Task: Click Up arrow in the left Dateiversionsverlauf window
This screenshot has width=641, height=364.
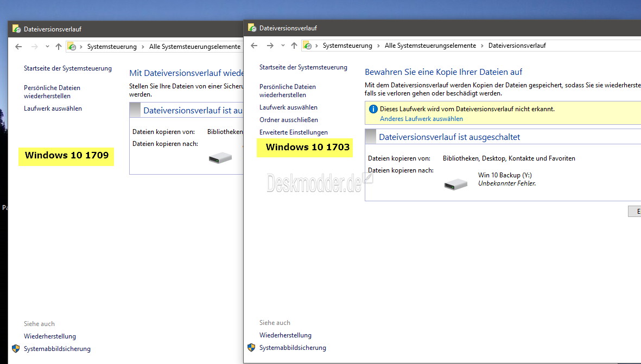Action: tap(59, 47)
